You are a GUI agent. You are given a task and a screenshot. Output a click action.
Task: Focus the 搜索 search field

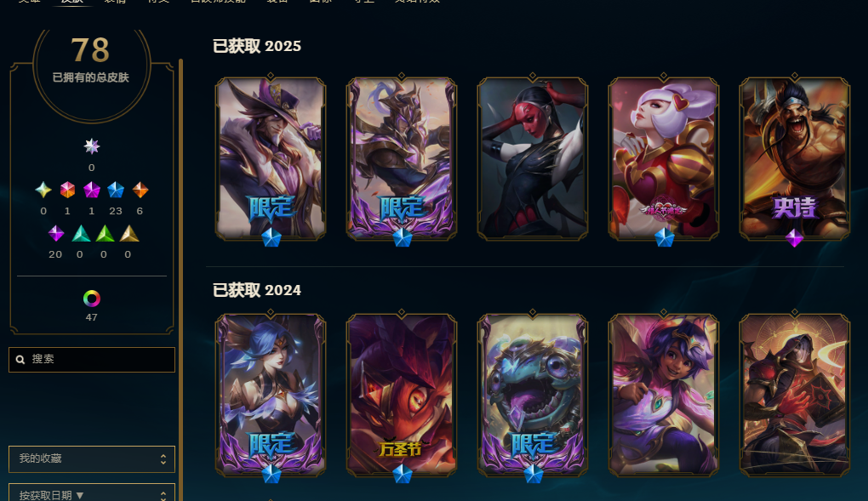92,360
